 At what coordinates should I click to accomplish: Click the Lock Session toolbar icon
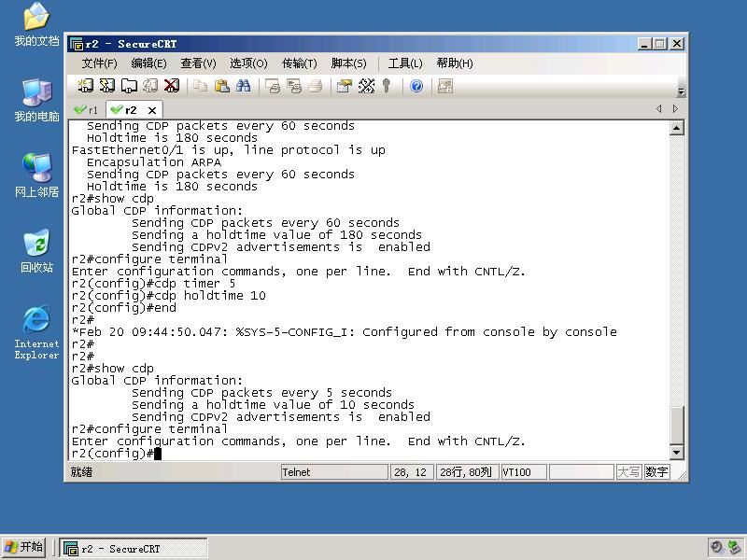445,86
